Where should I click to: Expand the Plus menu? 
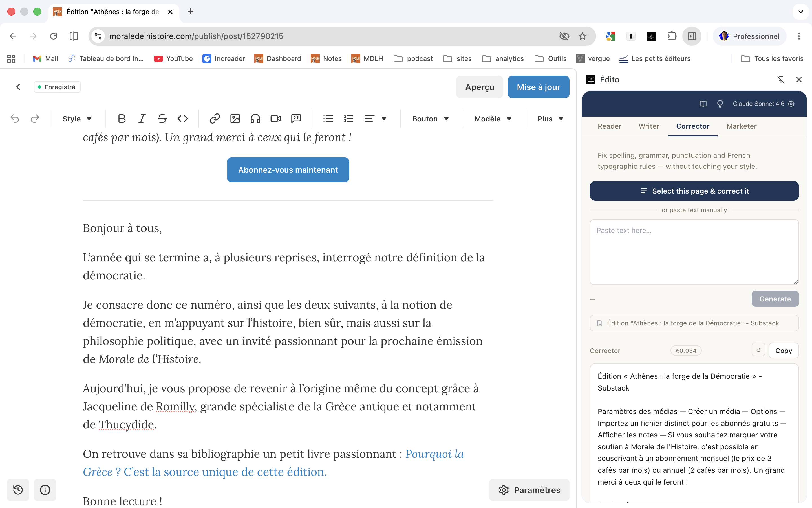(550, 119)
